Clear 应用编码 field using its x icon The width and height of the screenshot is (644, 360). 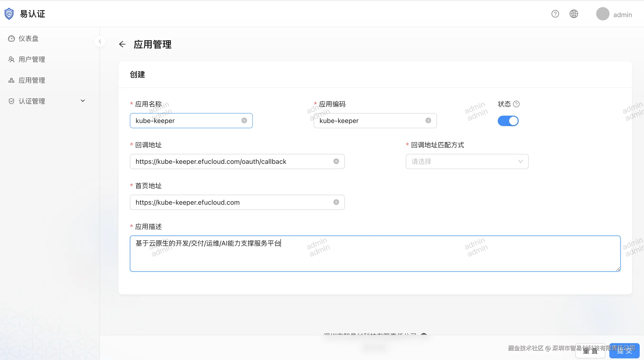[x=428, y=120]
